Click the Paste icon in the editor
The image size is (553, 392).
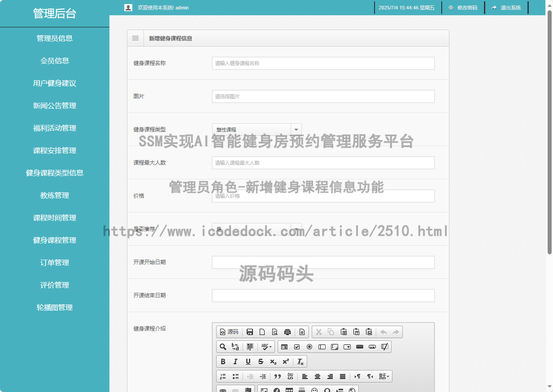click(x=344, y=332)
